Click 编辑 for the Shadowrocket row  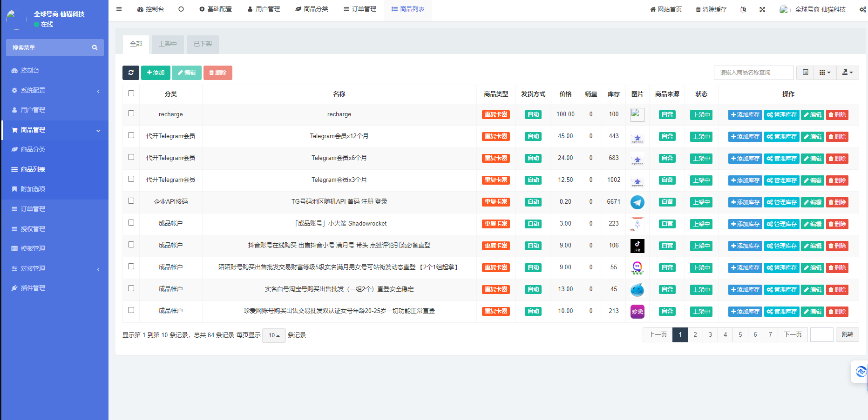[x=813, y=224]
